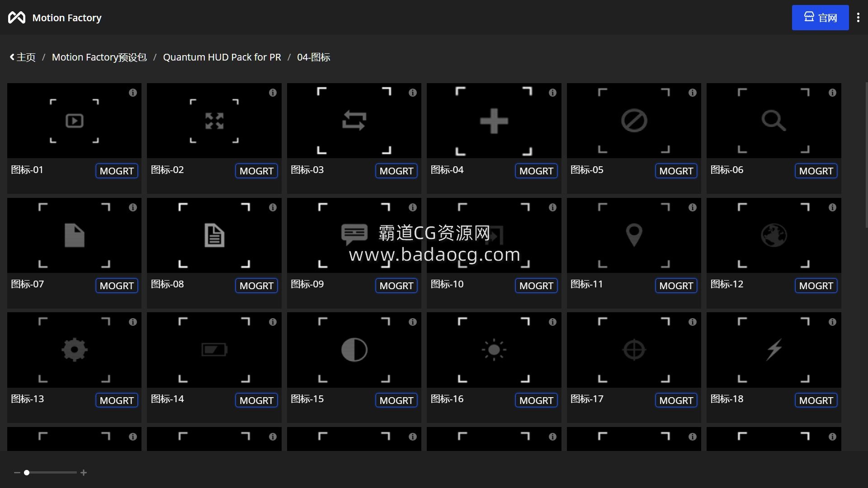Click the zoom-in plus icon
This screenshot has height=488, width=868.
point(84,473)
